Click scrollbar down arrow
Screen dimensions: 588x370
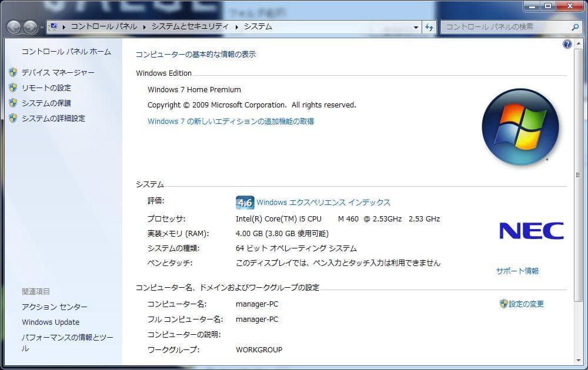coord(578,360)
